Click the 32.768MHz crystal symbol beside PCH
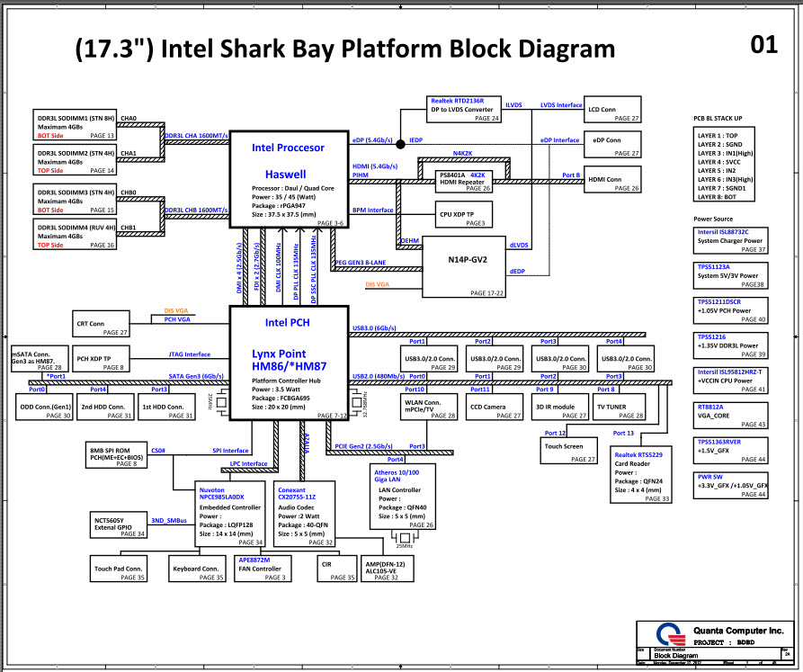803x672 pixels. (356, 403)
